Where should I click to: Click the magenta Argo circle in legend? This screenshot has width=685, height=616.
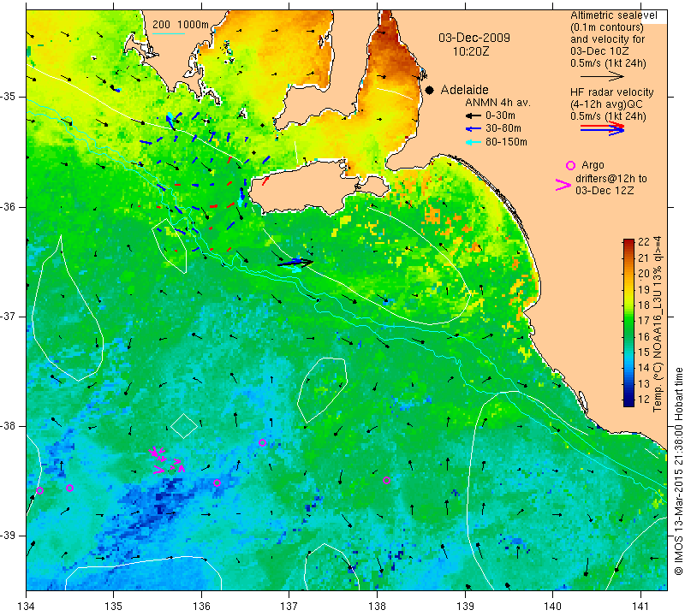pos(570,165)
